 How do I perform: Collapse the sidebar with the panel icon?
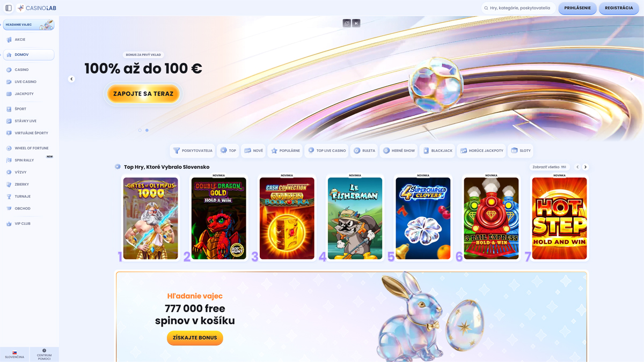(9, 8)
